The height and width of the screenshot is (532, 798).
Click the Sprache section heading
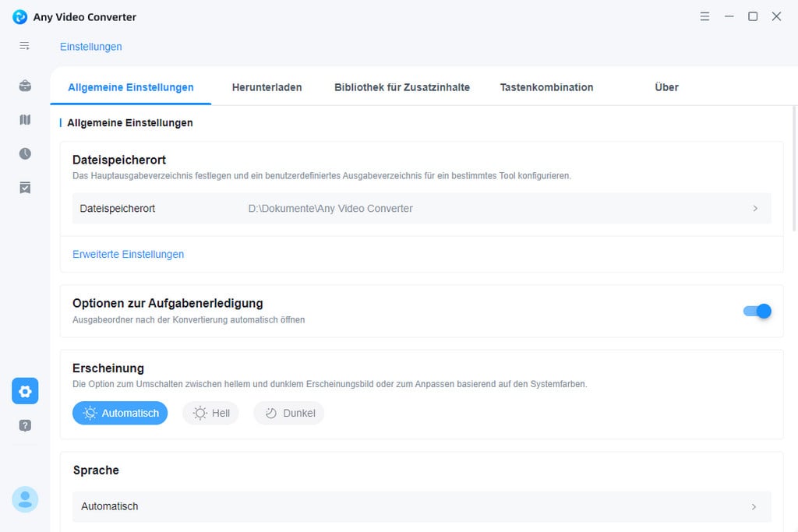click(x=96, y=470)
